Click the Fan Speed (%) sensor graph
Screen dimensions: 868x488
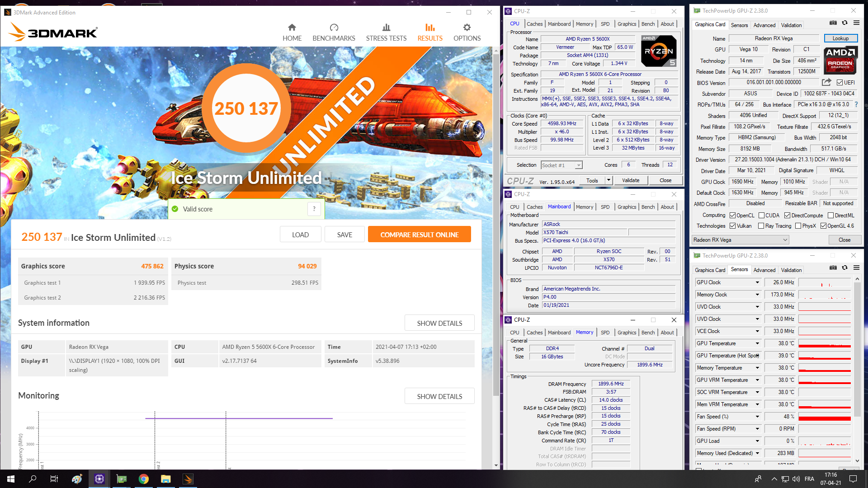click(825, 417)
